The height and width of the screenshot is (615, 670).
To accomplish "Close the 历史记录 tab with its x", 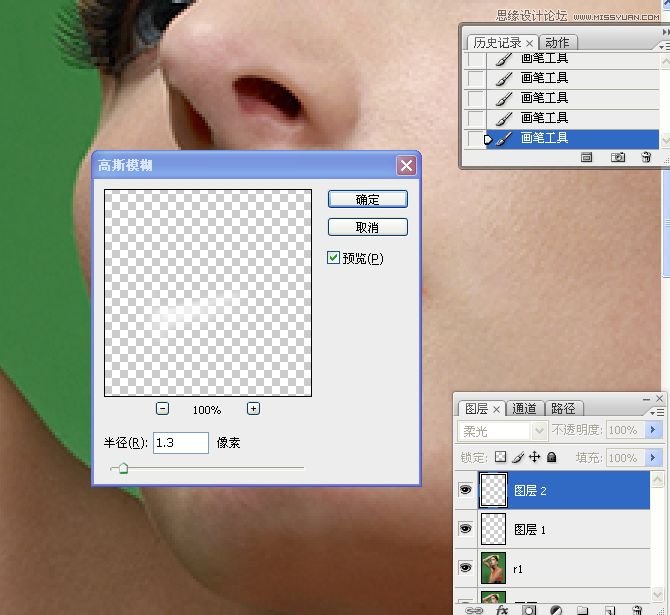I will tap(530, 43).
